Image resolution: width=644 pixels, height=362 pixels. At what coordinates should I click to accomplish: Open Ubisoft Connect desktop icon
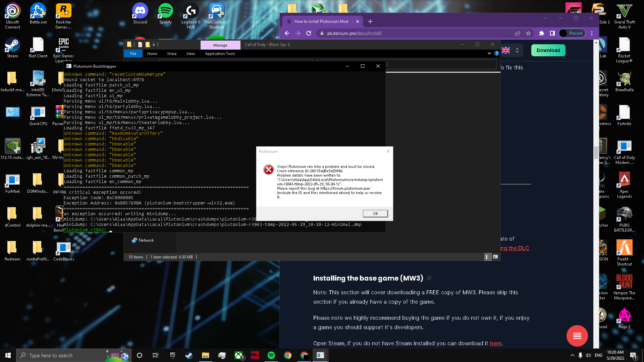point(13,16)
